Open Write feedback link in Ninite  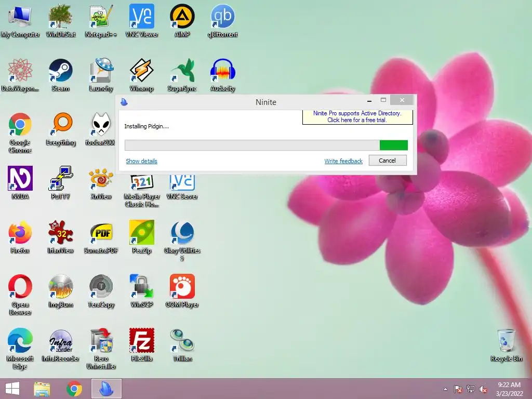pos(343,161)
